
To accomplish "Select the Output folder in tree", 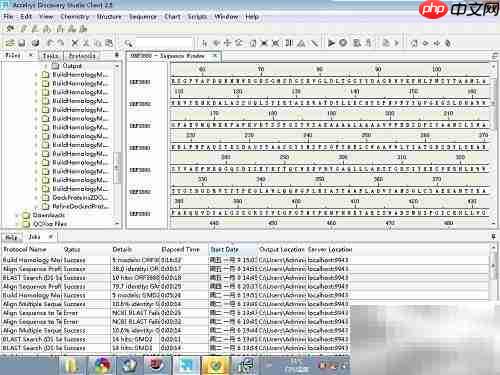I will (x=72, y=66).
